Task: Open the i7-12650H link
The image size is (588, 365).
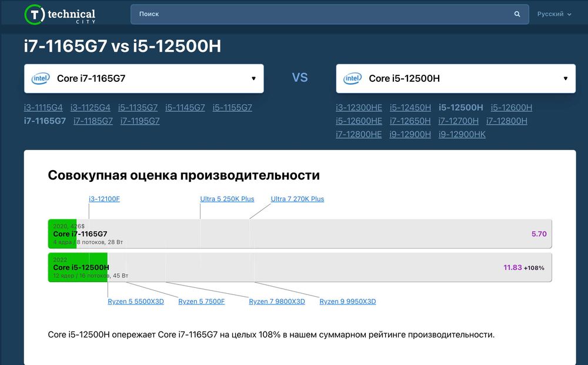Action: [410, 121]
